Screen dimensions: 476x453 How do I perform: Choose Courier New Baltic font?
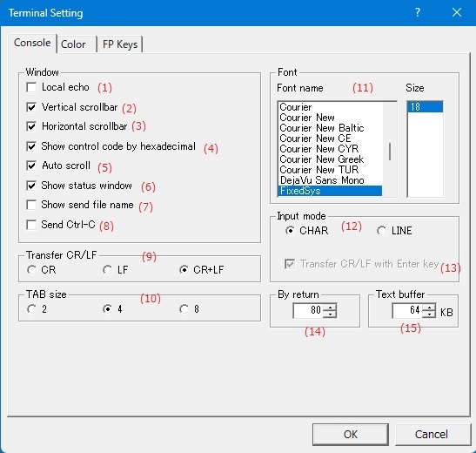[330, 128]
